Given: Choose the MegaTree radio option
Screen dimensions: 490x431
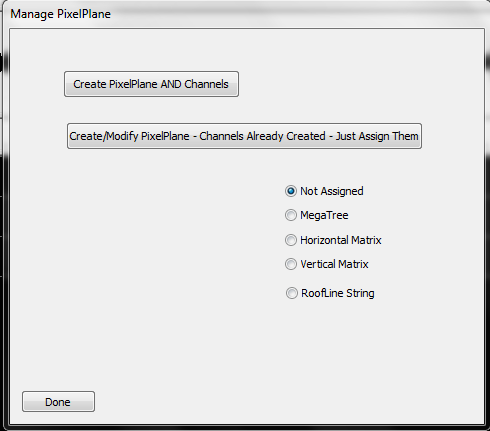Looking at the screenshot, I should (317, 215).
